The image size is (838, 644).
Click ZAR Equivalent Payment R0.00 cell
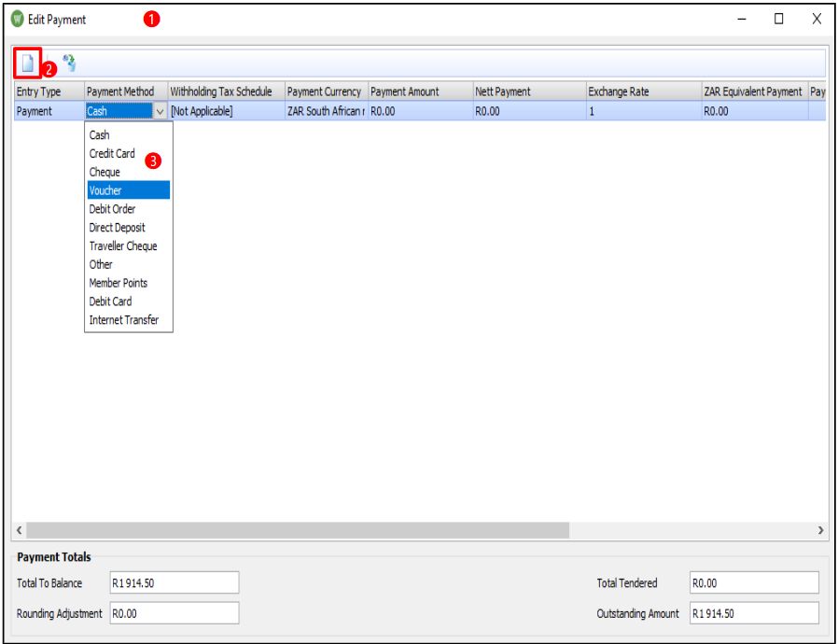pyautogui.click(x=755, y=111)
